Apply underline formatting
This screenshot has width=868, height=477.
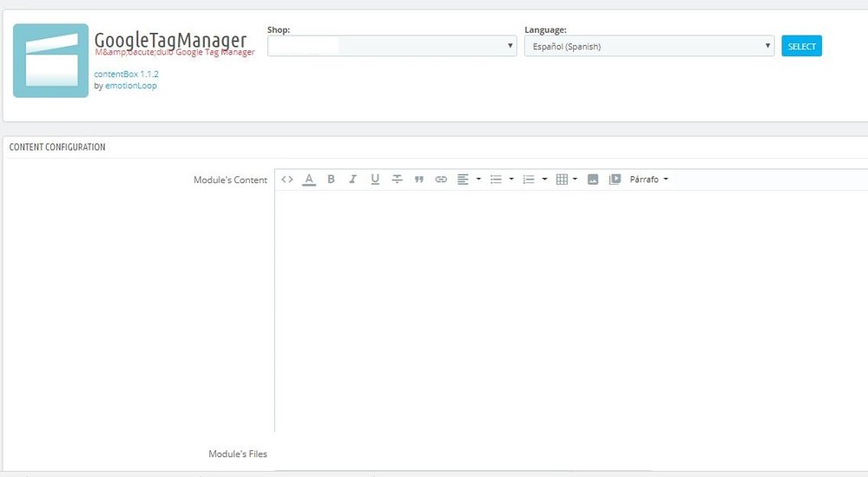375,180
